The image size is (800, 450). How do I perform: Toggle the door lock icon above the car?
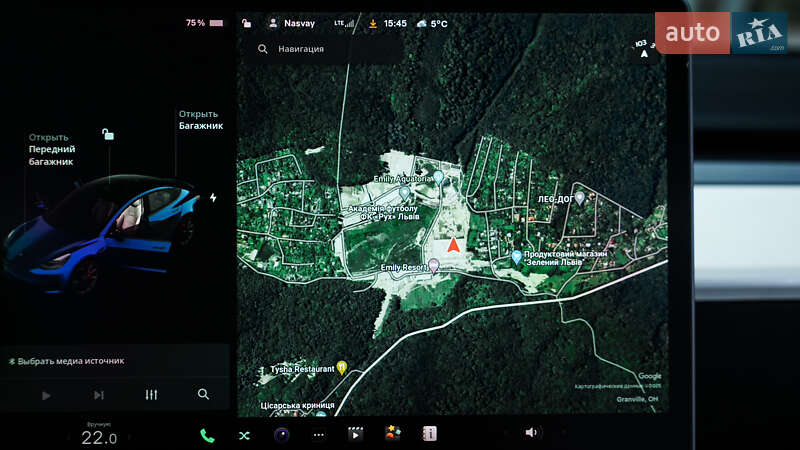[x=108, y=135]
